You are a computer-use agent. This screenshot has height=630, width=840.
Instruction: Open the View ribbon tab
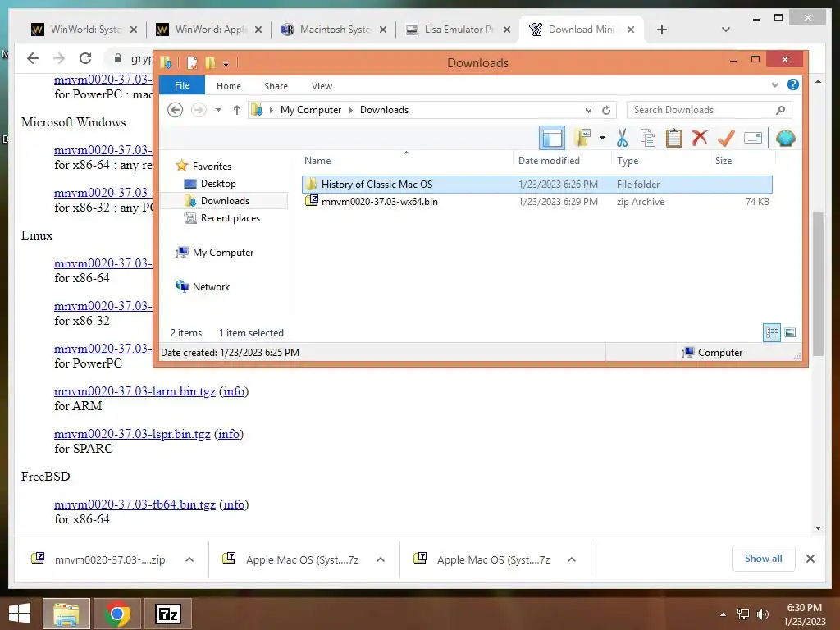point(322,85)
